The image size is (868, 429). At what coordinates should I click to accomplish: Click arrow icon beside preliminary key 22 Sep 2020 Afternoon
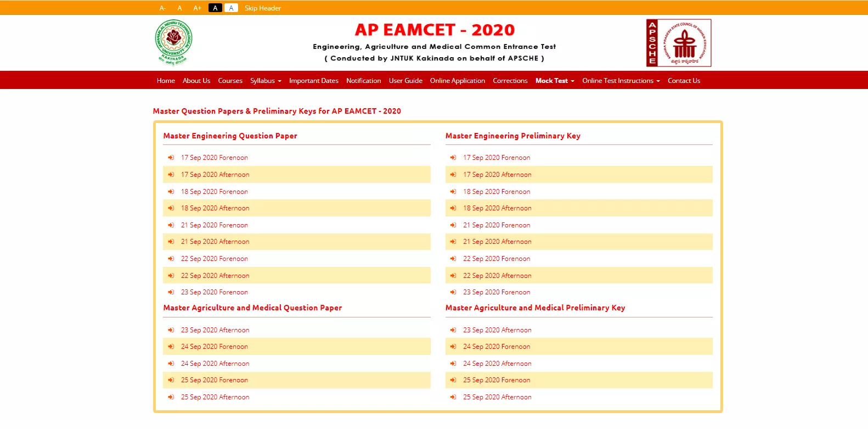click(x=453, y=276)
